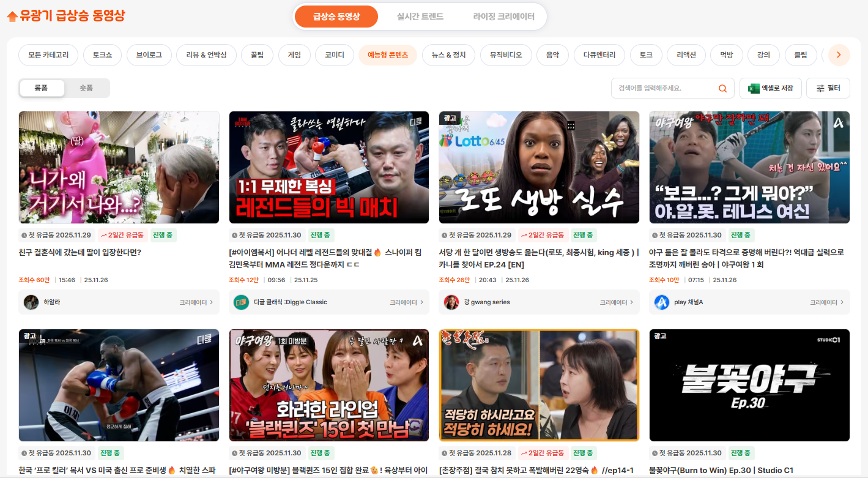Expand more categories with the right arrow

point(839,54)
